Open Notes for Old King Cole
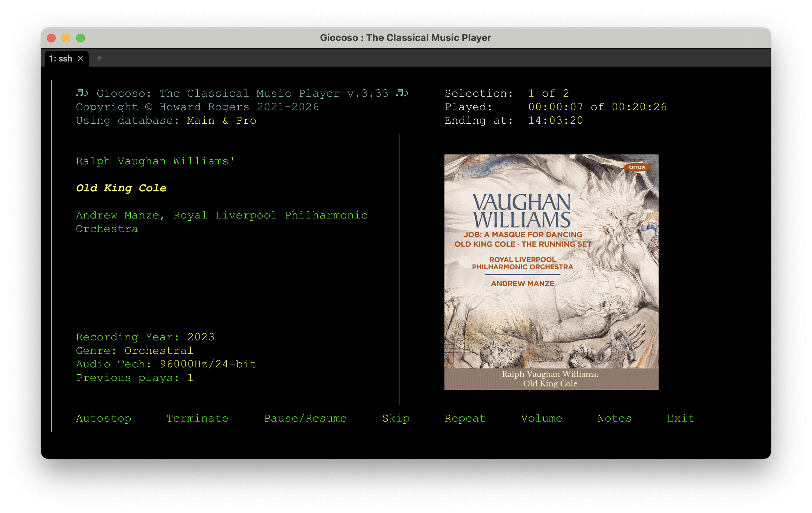The width and height of the screenshot is (812, 513). click(x=614, y=418)
